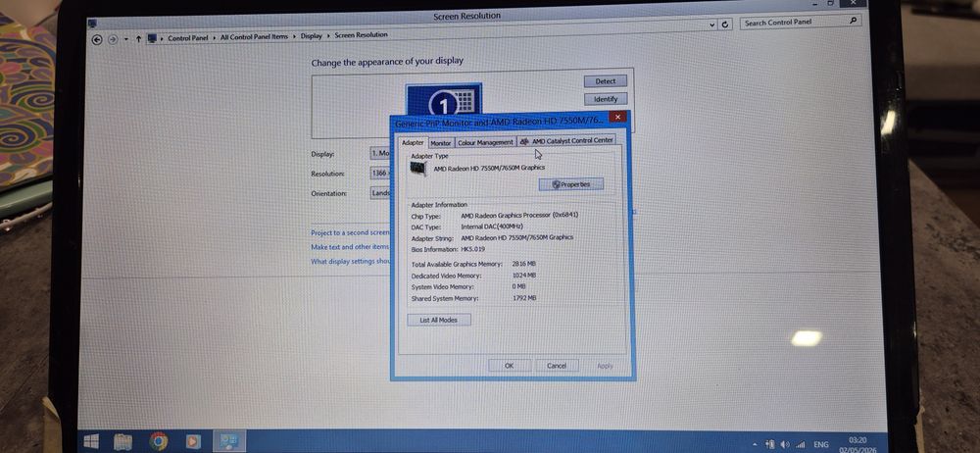Click Bios Information value HK5.019
The height and width of the screenshot is (453, 980).
pos(473,249)
